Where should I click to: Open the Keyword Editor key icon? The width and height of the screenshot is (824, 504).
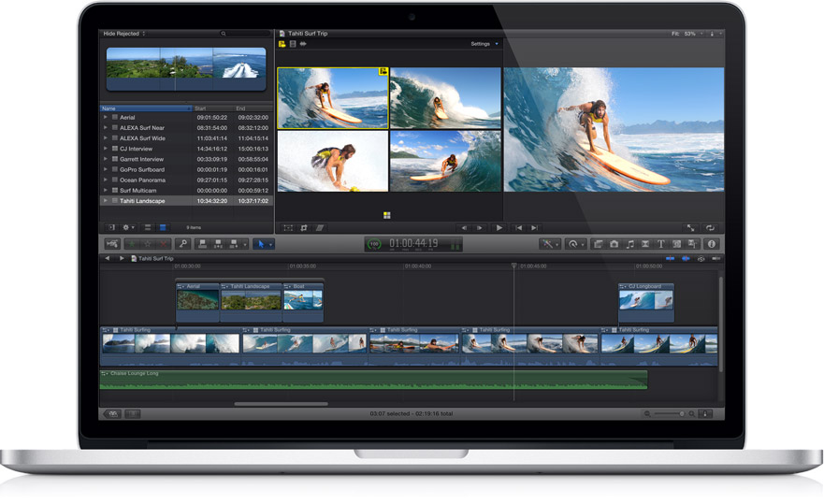tap(183, 244)
